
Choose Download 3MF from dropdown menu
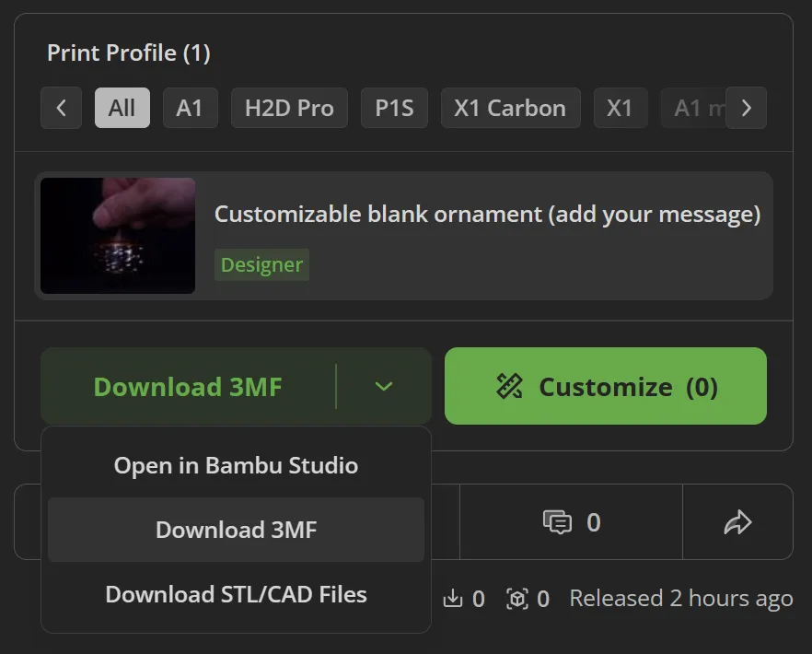[236, 530]
